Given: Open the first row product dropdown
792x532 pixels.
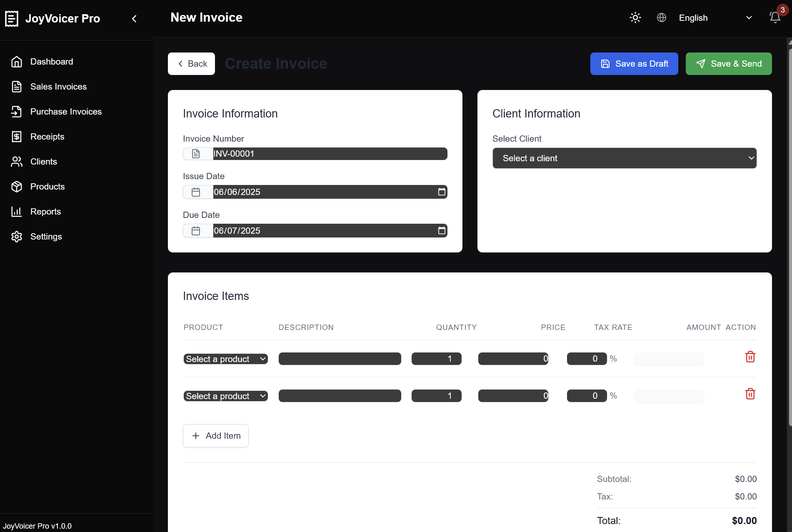Looking at the screenshot, I should tap(225, 359).
